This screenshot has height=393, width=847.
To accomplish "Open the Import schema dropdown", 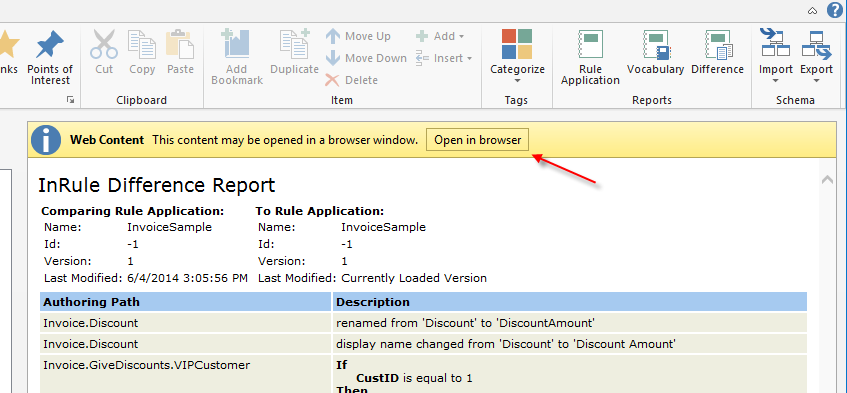I will [x=775, y=57].
